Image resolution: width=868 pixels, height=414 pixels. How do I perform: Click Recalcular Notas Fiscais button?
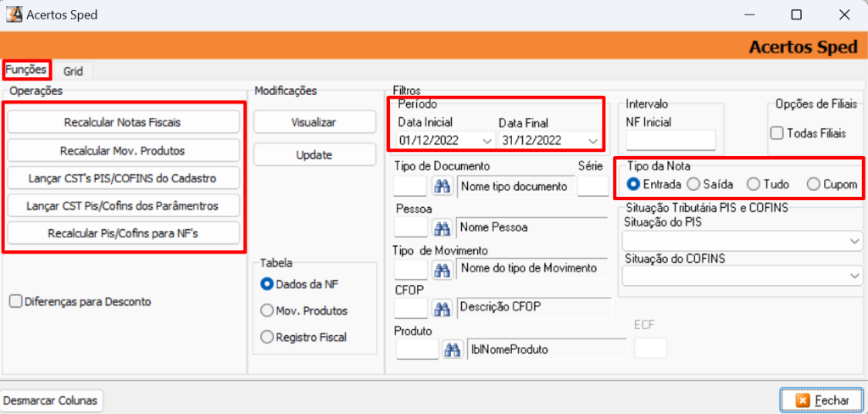coord(124,122)
